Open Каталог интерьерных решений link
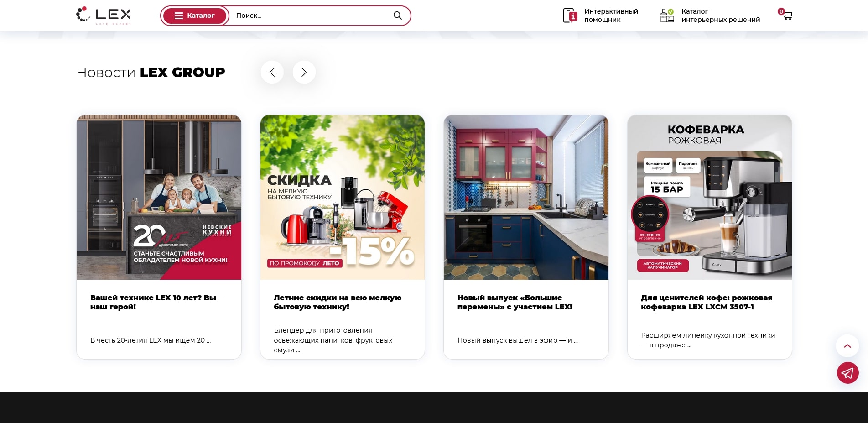The width and height of the screenshot is (868, 423). pos(721,15)
